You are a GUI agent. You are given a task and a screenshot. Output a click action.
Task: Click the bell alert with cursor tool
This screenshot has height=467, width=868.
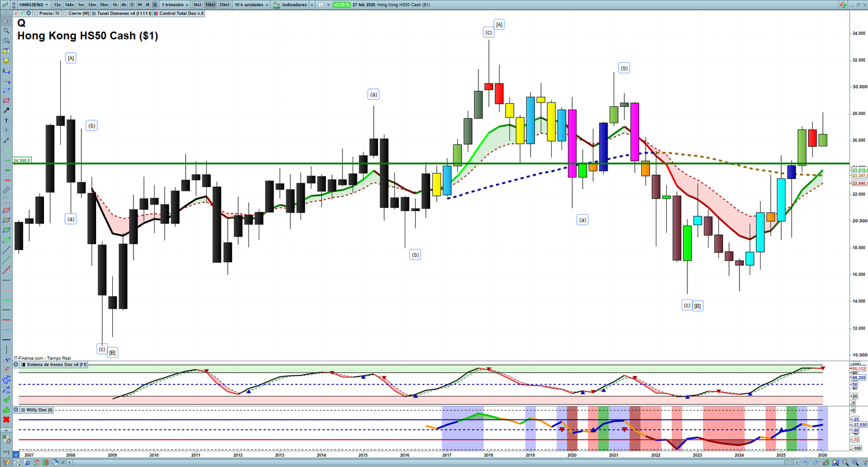6,50
